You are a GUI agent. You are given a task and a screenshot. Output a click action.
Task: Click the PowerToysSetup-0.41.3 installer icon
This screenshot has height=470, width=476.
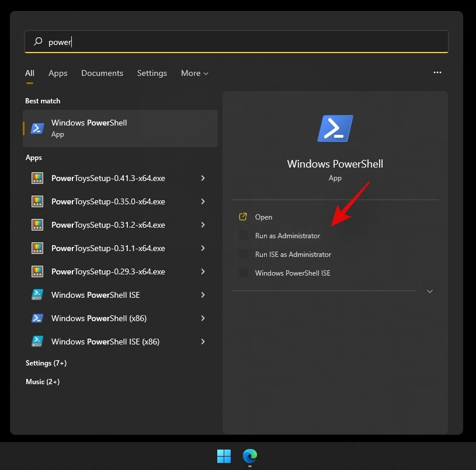(x=37, y=178)
